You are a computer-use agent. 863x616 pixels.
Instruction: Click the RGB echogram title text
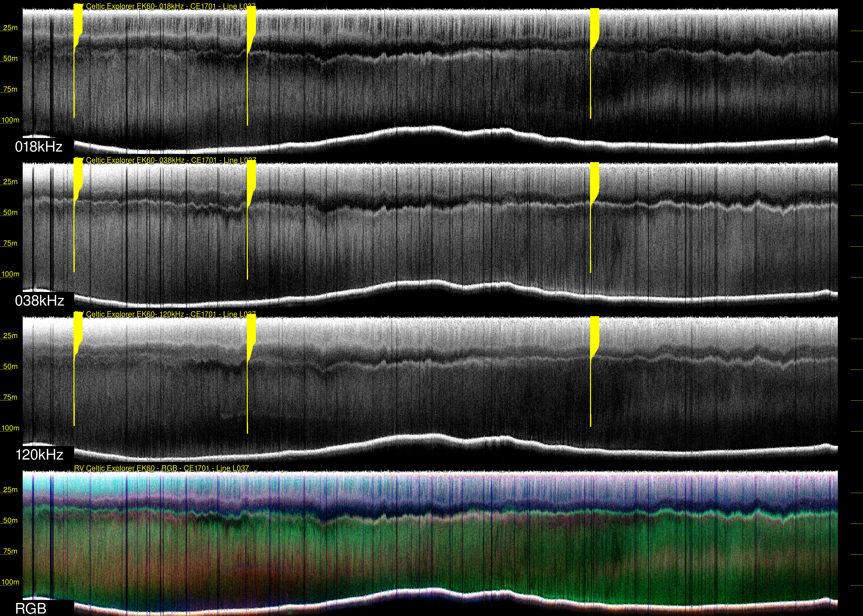(161, 468)
